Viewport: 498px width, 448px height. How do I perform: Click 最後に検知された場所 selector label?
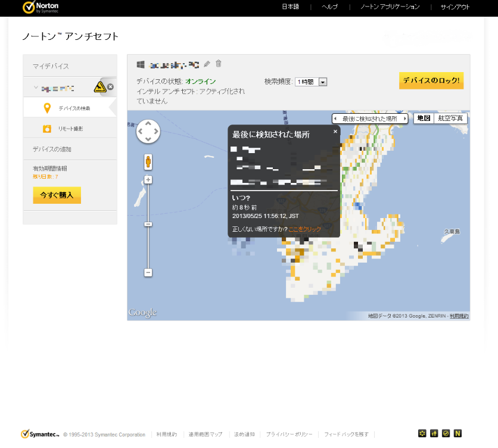pos(370,119)
